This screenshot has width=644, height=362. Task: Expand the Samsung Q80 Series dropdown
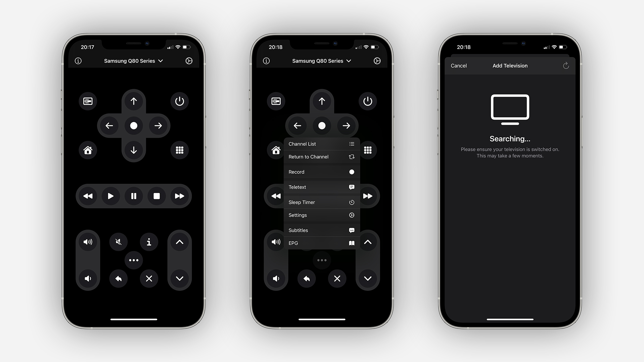tap(134, 61)
